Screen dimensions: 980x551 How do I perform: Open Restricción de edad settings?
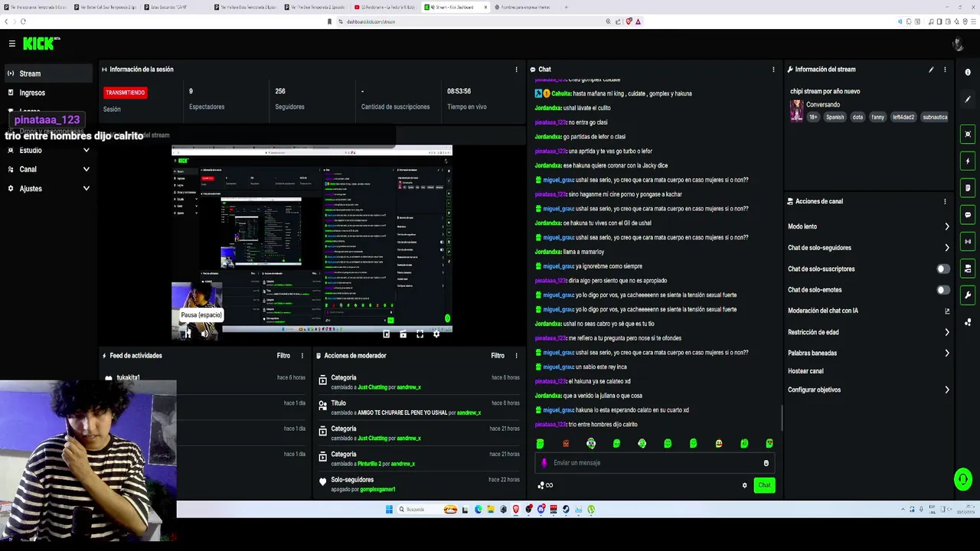pos(868,332)
